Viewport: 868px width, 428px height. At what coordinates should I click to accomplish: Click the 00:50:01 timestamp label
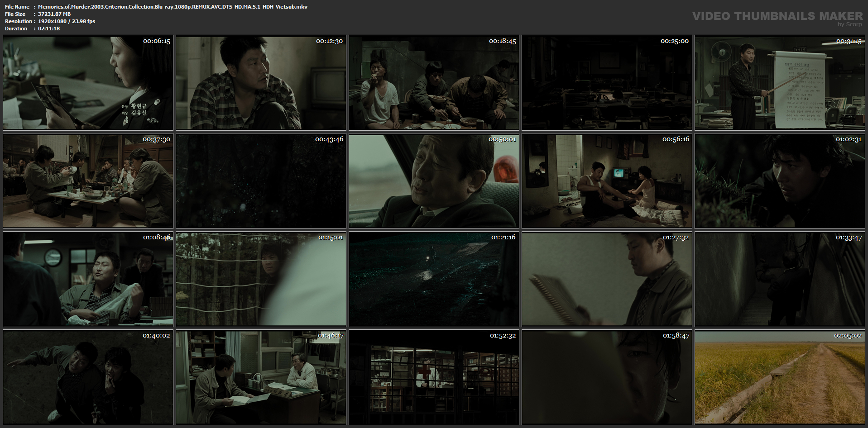502,139
